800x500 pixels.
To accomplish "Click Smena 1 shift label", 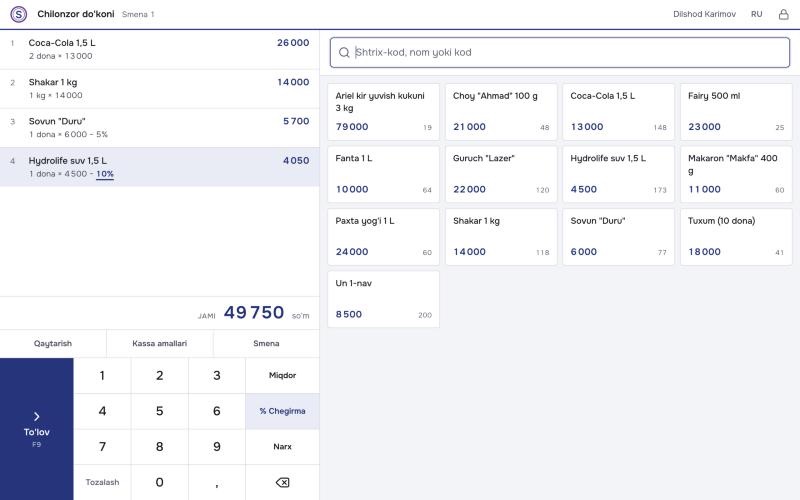I will click(138, 14).
